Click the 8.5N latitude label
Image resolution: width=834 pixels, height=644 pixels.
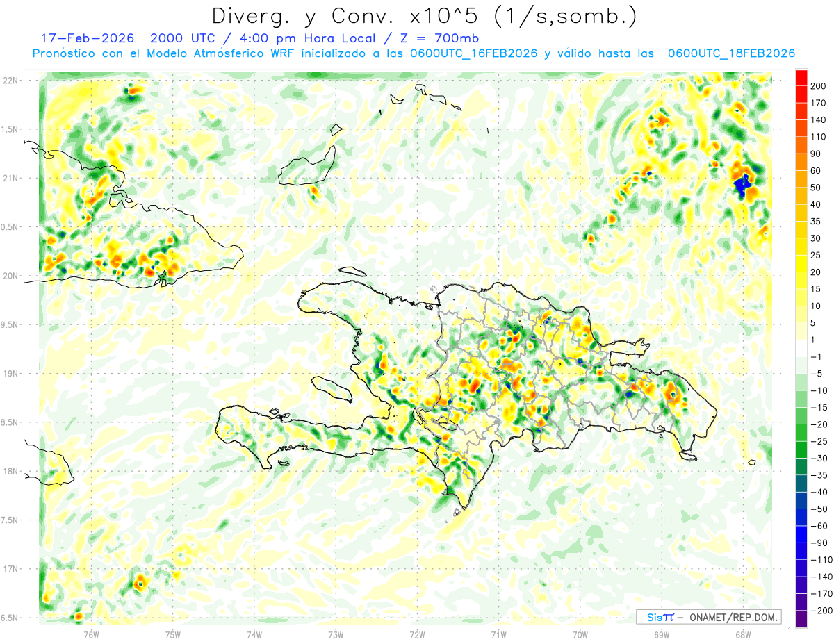tap(10, 422)
